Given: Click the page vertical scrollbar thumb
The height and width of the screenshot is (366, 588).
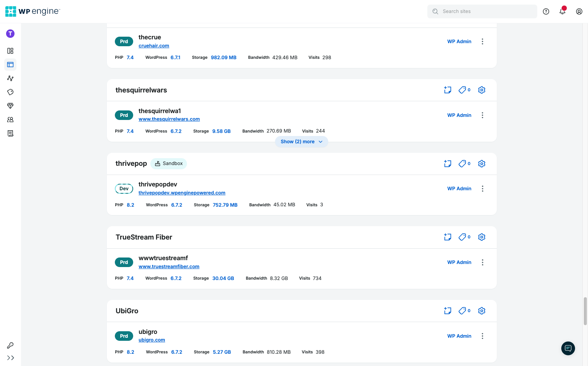Looking at the screenshot, I should 585,311.
